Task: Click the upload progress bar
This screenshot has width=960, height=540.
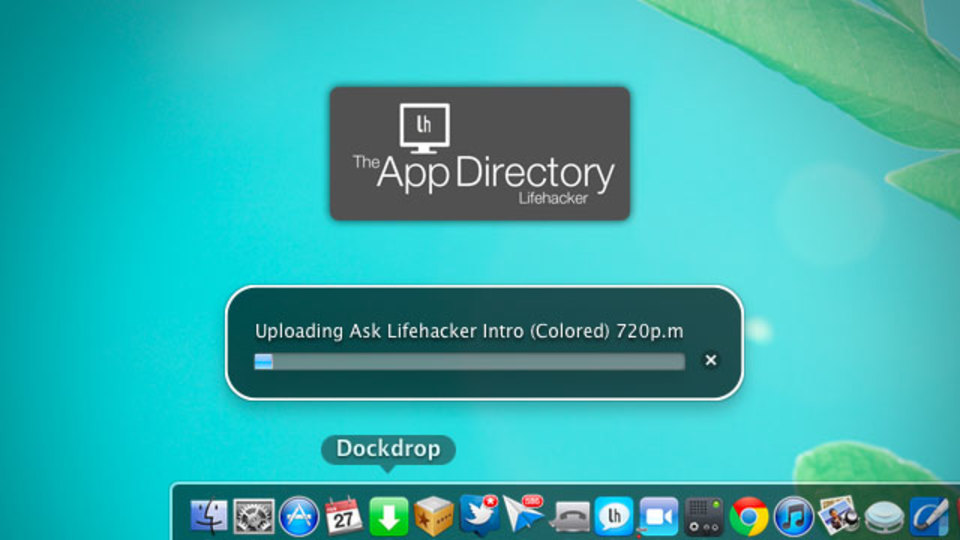Action: click(470, 361)
